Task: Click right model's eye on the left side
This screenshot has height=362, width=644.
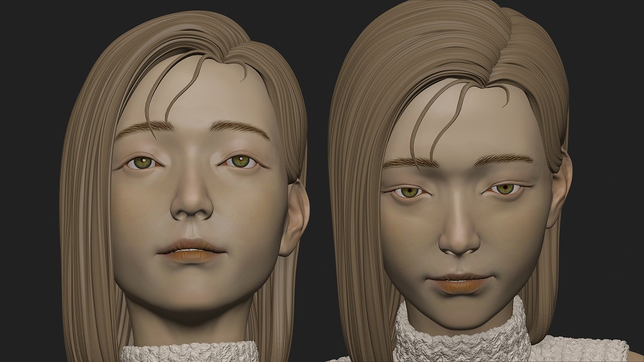Action: pyautogui.click(x=410, y=192)
